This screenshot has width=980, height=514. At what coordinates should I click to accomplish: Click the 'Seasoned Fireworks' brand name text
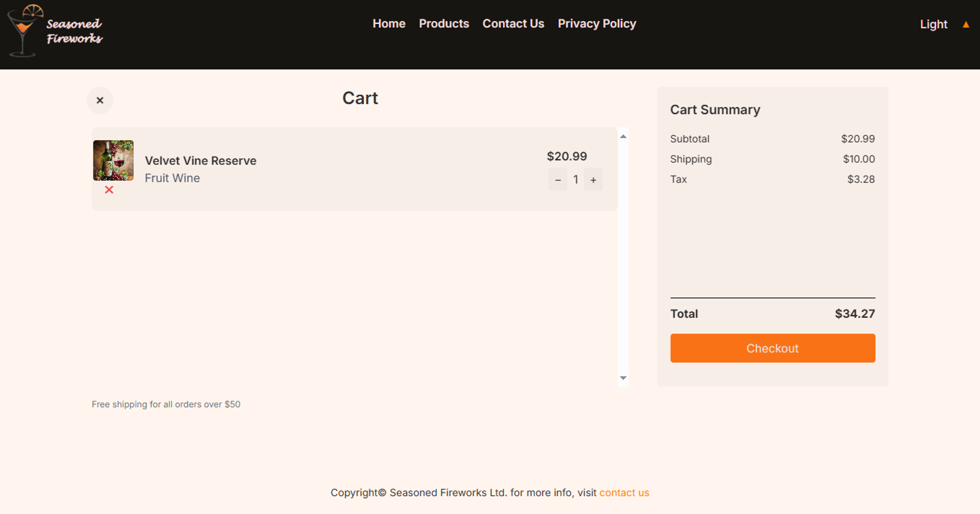point(75,31)
